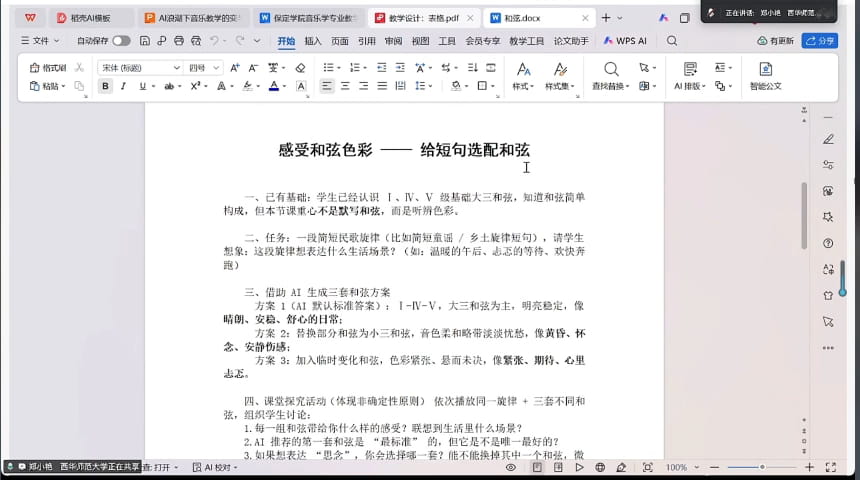Open the font size dropdown 四号

click(217, 67)
